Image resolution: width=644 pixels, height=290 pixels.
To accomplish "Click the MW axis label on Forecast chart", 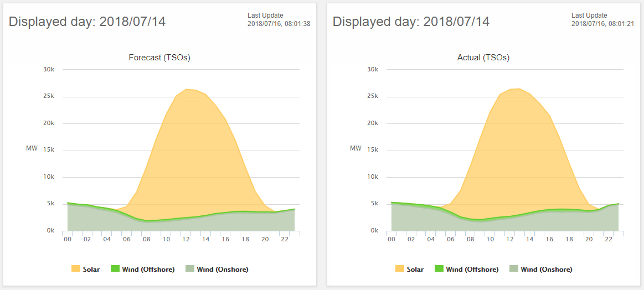I will click(x=32, y=148).
